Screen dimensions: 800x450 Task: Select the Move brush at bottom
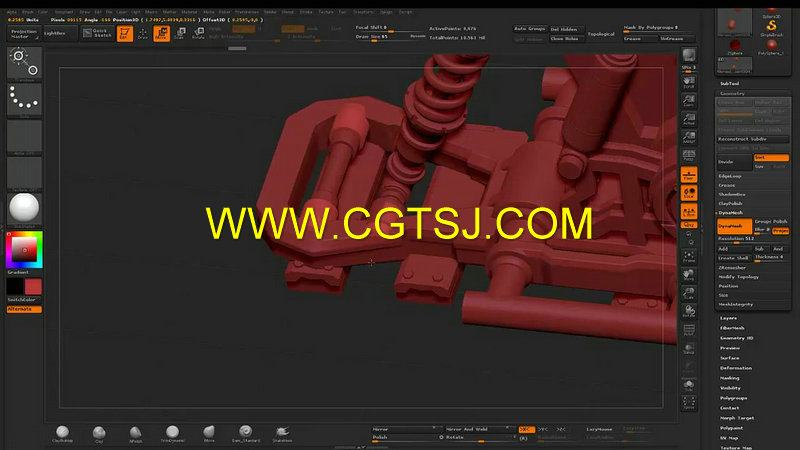tap(209, 434)
